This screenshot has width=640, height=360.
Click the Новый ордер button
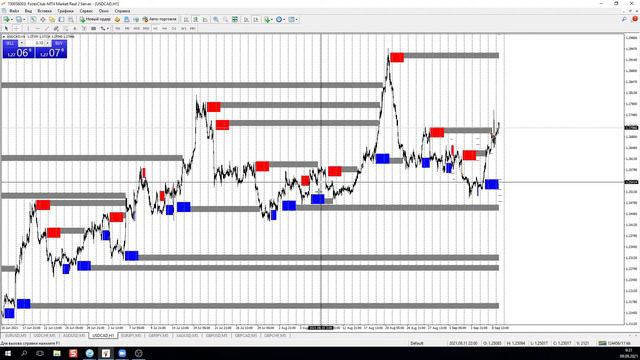click(x=95, y=19)
